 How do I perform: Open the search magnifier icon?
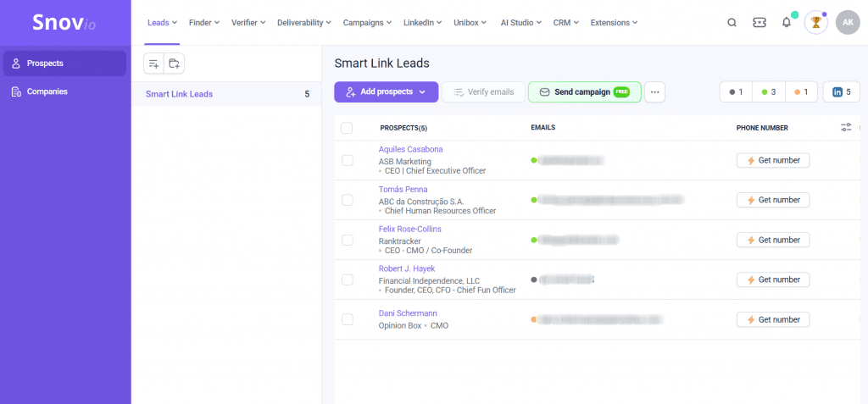pyautogui.click(x=732, y=23)
